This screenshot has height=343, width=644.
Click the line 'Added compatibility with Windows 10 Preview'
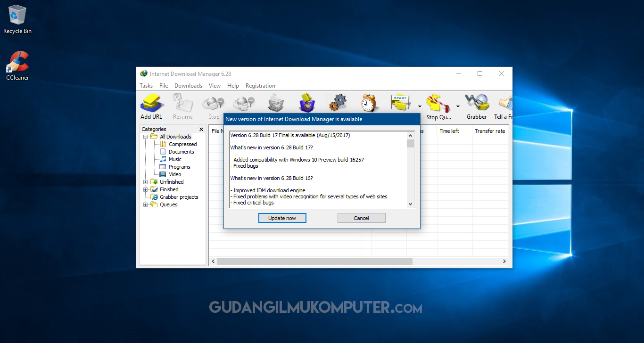[x=297, y=160]
